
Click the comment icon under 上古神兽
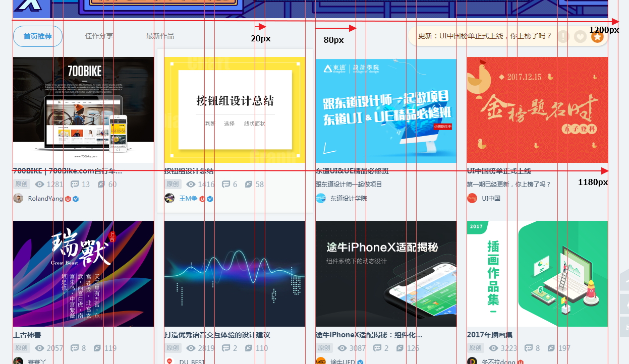click(75, 348)
